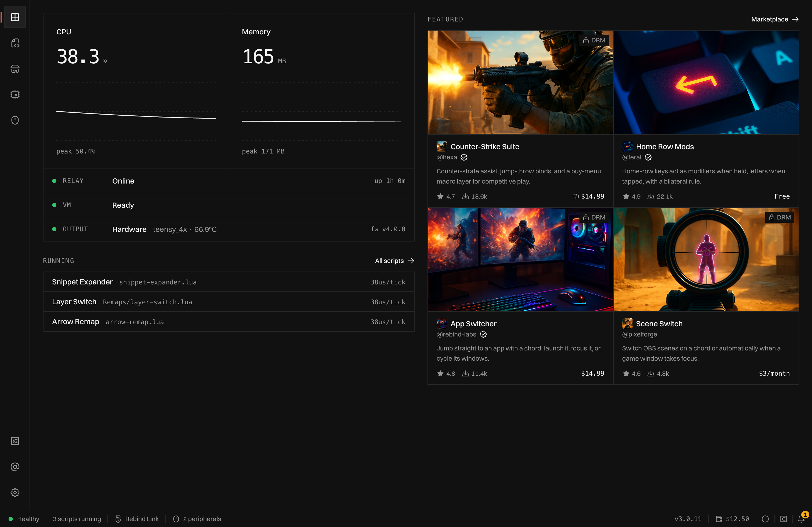Open the marketplace storefront icon in sidebar
Viewport: 812px width, 527px height.
point(15,68)
